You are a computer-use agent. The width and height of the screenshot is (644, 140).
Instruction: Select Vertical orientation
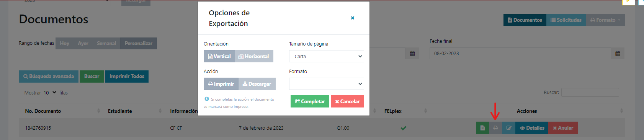[x=219, y=56]
